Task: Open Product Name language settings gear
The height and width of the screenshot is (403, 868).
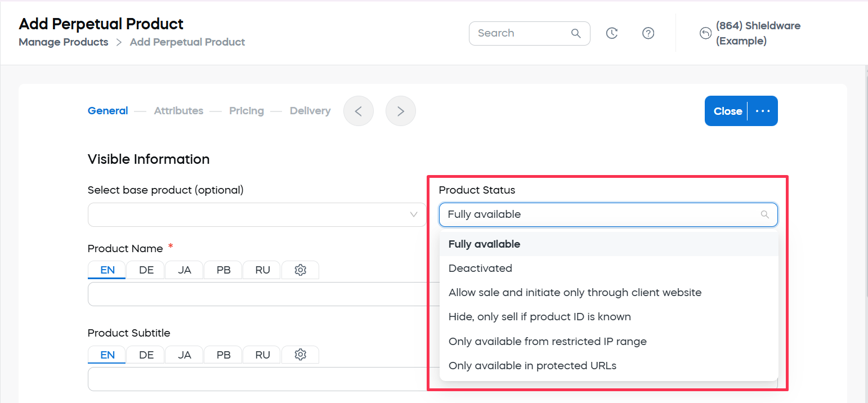Action: point(300,270)
